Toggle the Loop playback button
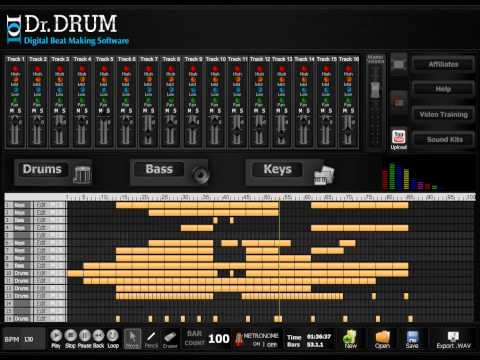480x360 pixels. (113, 335)
